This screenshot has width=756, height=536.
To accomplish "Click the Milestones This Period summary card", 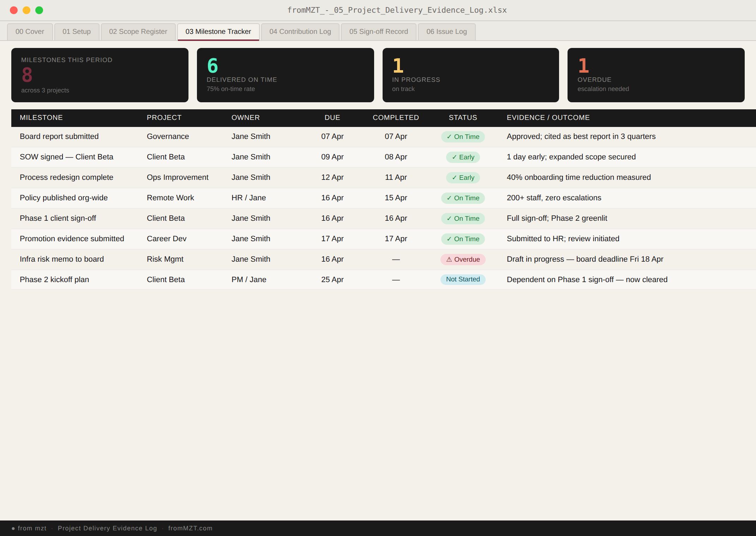I will [100, 75].
